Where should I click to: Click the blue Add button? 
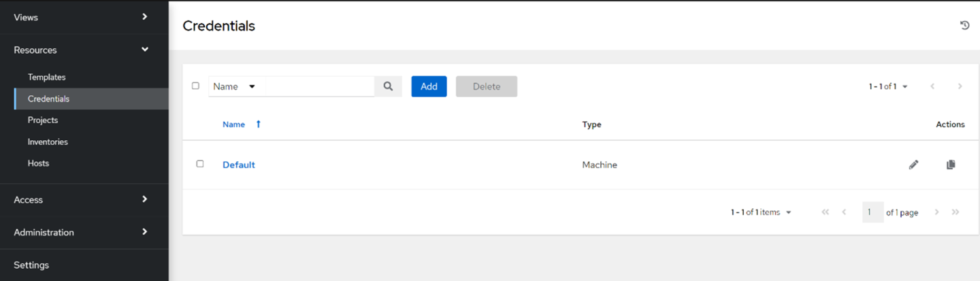tap(429, 86)
